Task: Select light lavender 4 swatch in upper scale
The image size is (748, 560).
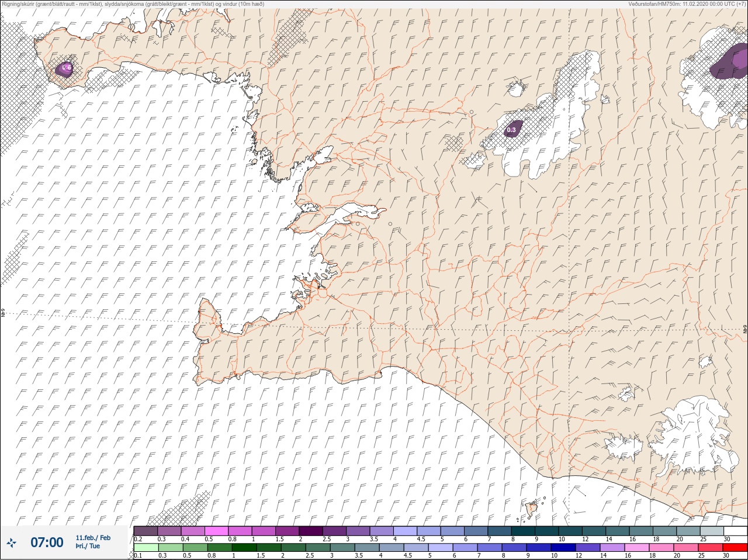Action: click(405, 531)
